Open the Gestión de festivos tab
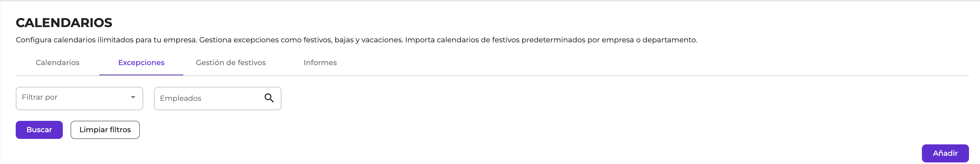 [230, 63]
